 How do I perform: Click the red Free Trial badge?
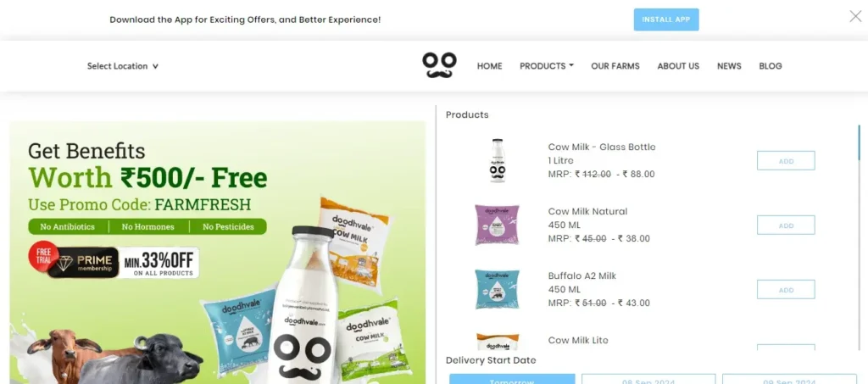point(43,256)
